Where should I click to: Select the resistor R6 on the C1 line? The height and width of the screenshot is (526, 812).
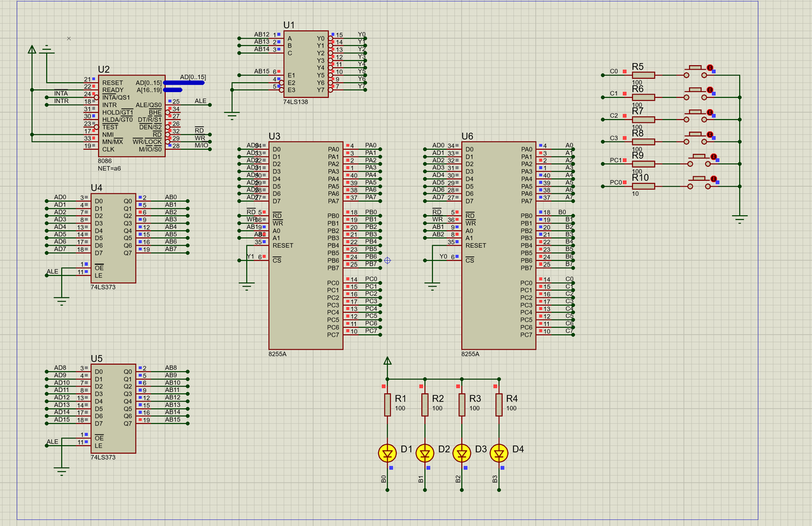click(643, 97)
